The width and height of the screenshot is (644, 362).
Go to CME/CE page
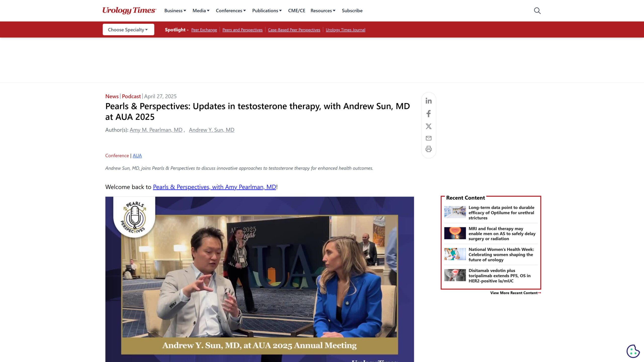pyautogui.click(x=296, y=11)
